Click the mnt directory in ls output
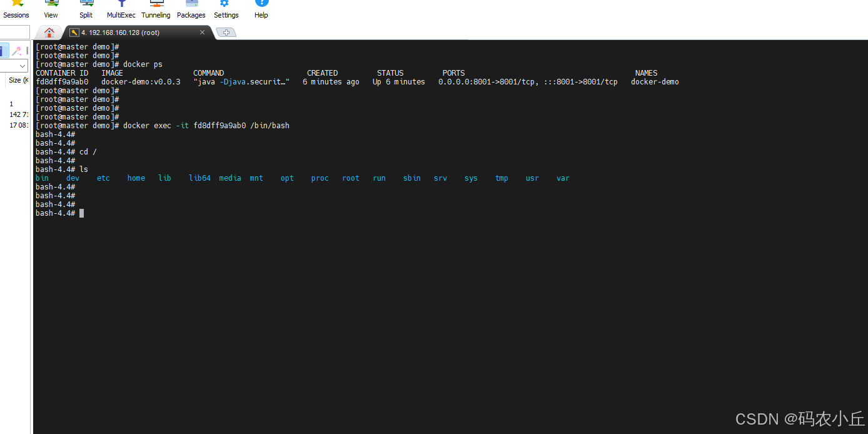 coord(256,178)
